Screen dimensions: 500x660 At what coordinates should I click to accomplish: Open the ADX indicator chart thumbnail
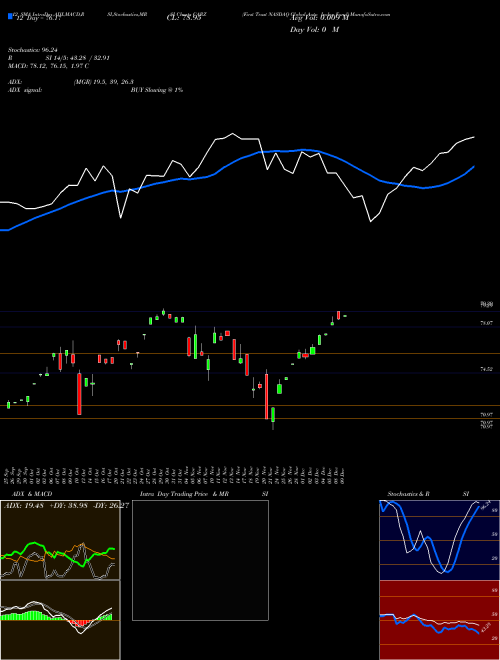coord(60,540)
